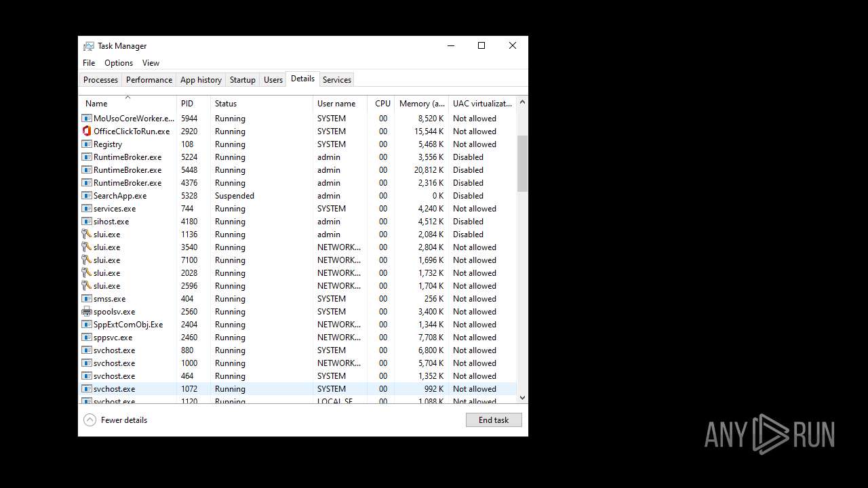Open the File menu
868x488 pixels.
pos(89,63)
